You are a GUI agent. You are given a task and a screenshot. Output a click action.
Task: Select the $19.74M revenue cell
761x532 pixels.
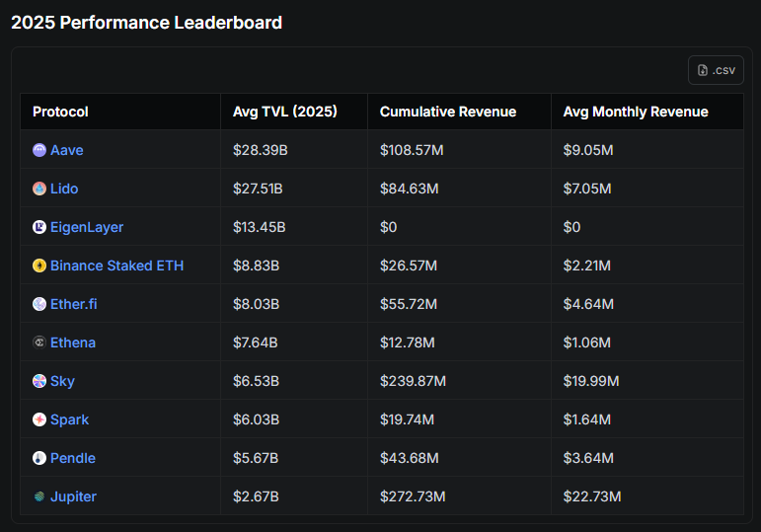(x=459, y=419)
